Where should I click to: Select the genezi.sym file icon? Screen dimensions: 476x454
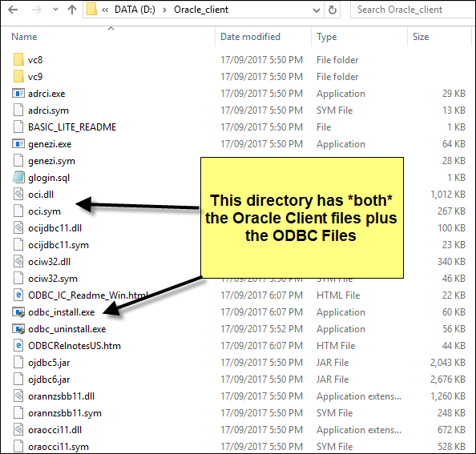18,160
